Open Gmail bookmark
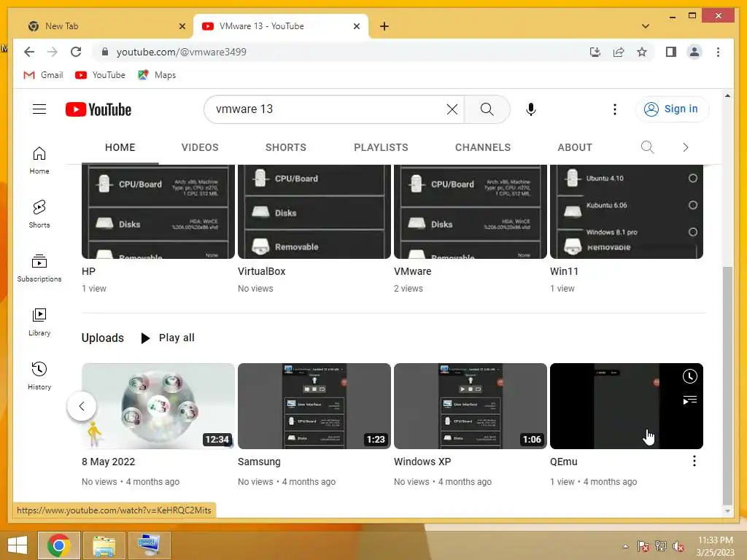 (x=43, y=75)
